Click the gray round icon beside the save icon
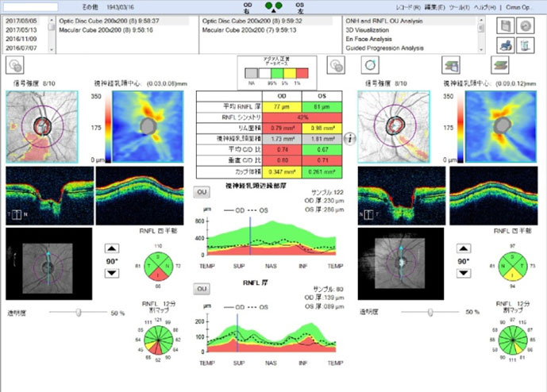Viewport: 547px width, 392px height. point(524,25)
